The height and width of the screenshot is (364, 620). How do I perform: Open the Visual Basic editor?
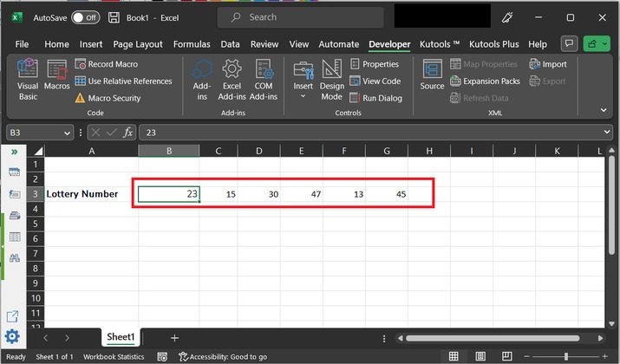click(x=28, y=80)
